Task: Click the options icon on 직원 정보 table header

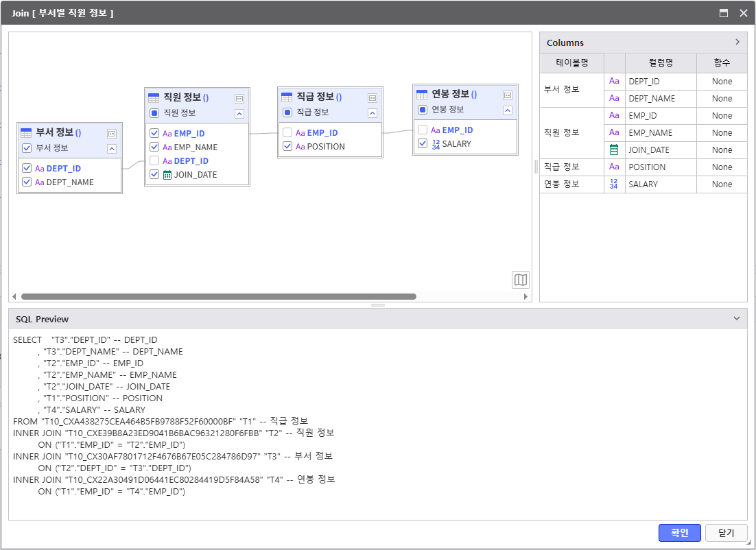Action: pyautogui.click(x=239, y=98)
